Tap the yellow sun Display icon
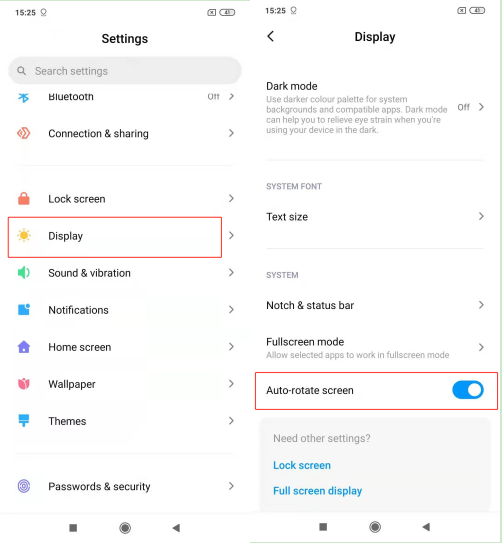Screen dimensions: 502x543 [24, 235]
